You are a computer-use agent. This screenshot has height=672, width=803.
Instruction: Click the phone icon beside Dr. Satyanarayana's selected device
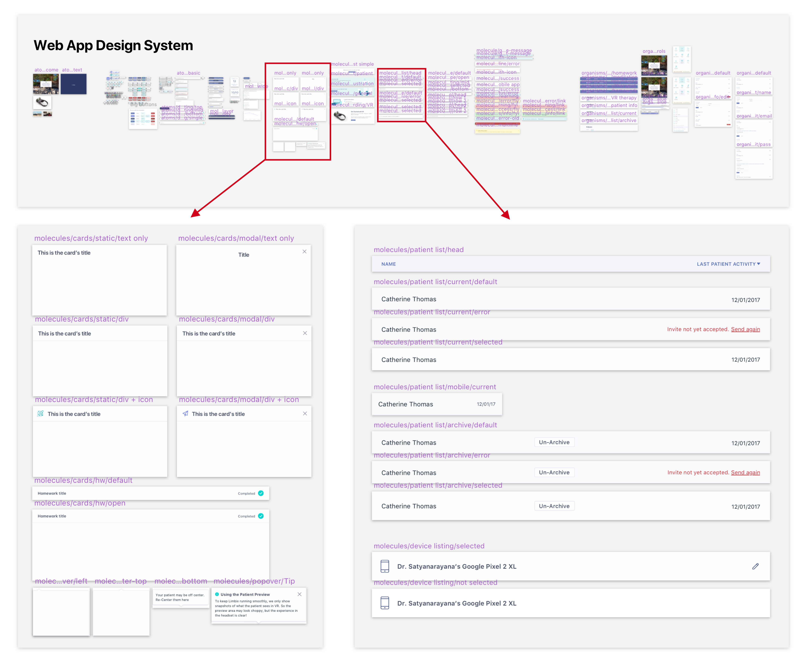click(385, 566)
